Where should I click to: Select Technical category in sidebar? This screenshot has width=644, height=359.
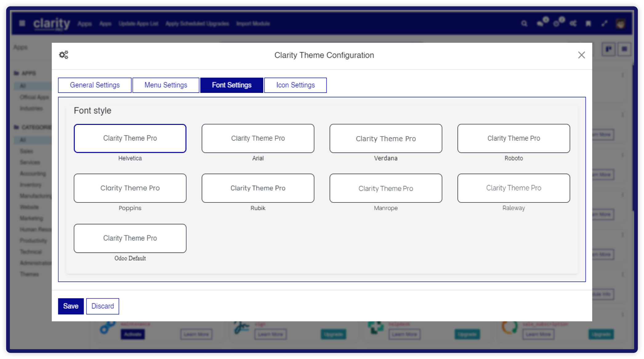(x=31, y=252)
